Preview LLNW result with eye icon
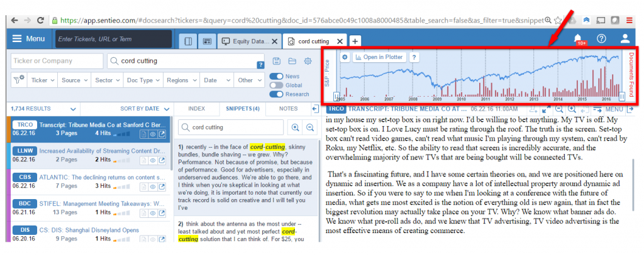The height and width of the screenshot is (255, 644). coord(153,160)
